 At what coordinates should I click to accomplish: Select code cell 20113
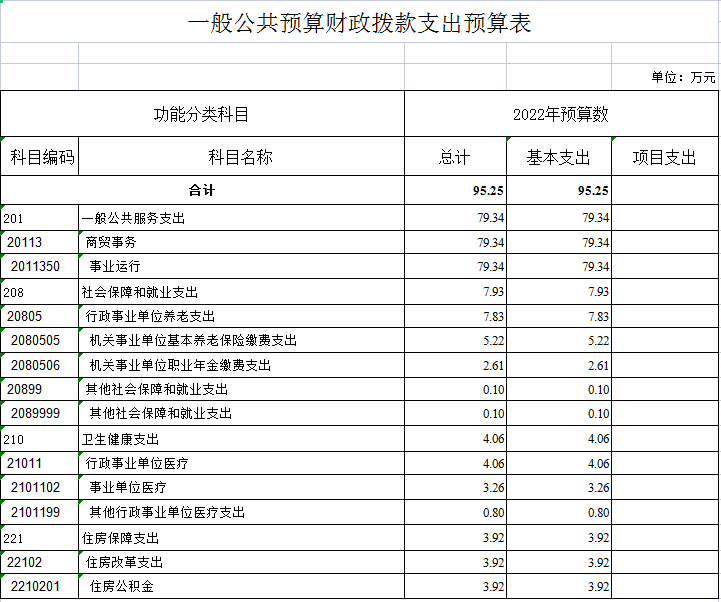tap(40, 242)
